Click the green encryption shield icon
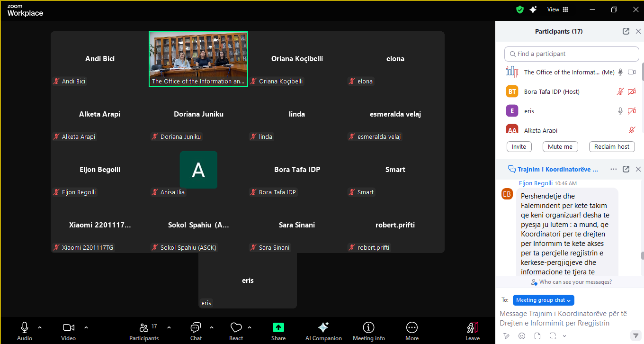644x344 pixels. (x=520, y=9)
